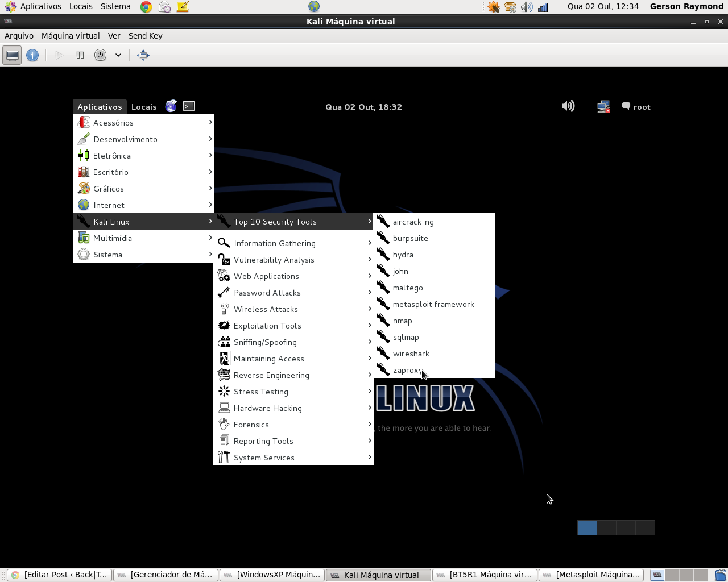
Task: Click the System Services tools icon
Action: [224, 458]
